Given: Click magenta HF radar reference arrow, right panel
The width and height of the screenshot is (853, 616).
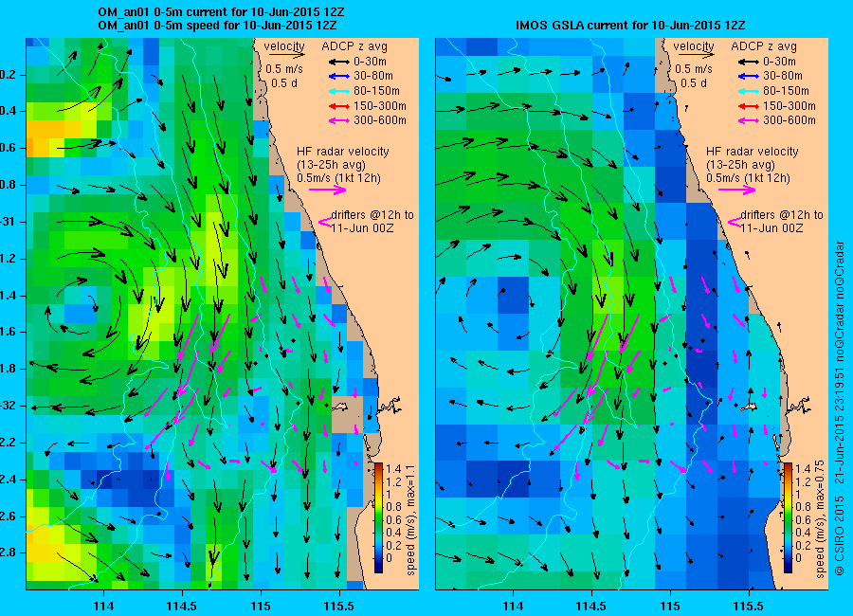Looking at the screenshot, I should click(737, 190).
